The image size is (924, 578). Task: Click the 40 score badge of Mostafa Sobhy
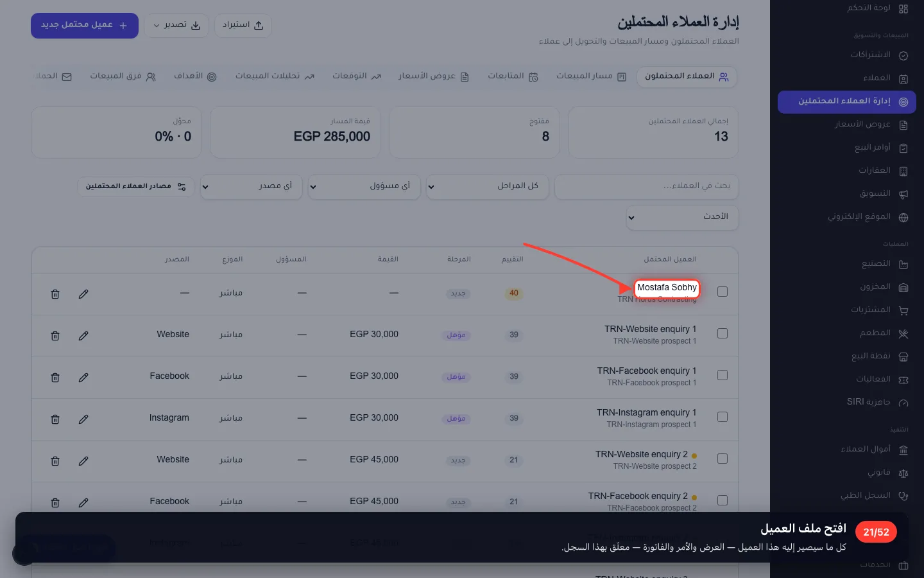(513, 293)
